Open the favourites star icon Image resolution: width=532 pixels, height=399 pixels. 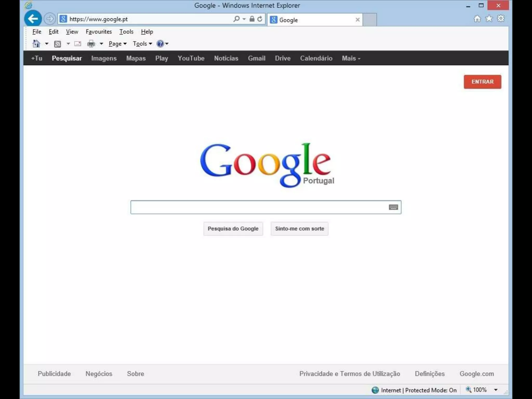click(489, 19)
